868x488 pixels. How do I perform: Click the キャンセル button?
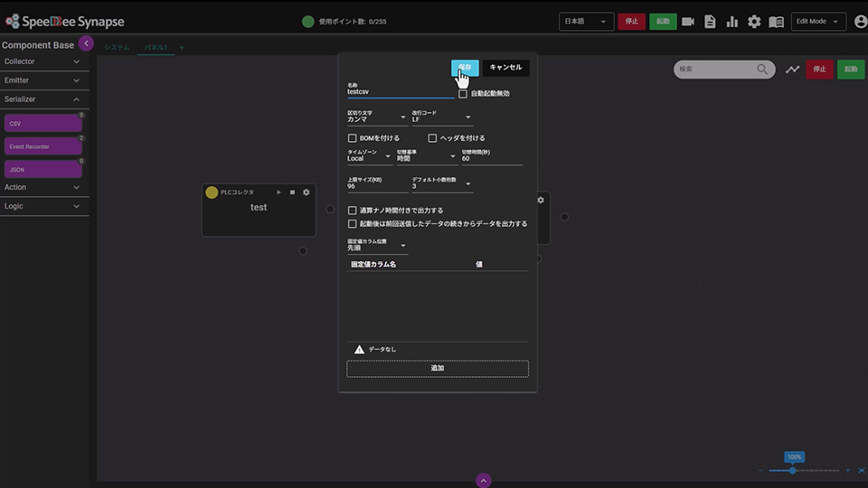click(x=505, y=68)
